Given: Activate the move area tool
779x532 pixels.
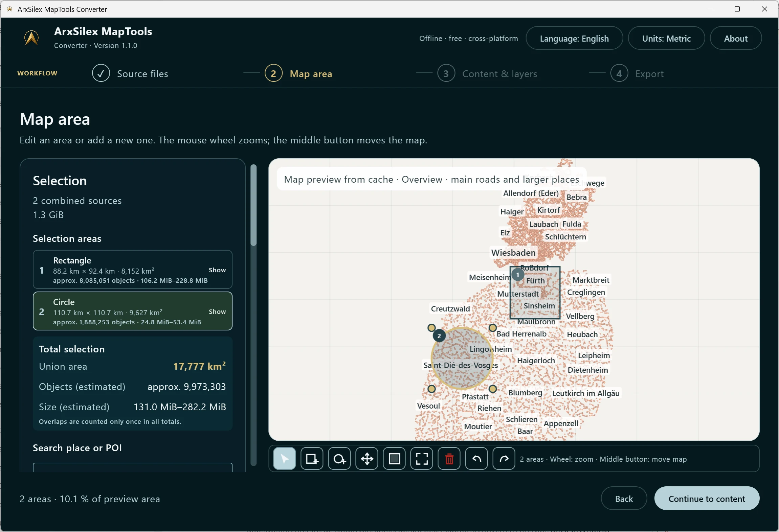Looking at the screenshot, I should (367, 459).
